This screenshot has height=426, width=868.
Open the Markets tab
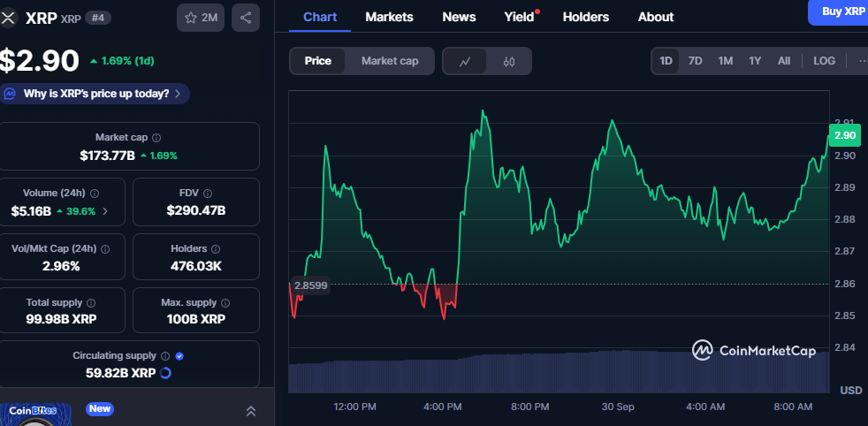pos(389,17)
